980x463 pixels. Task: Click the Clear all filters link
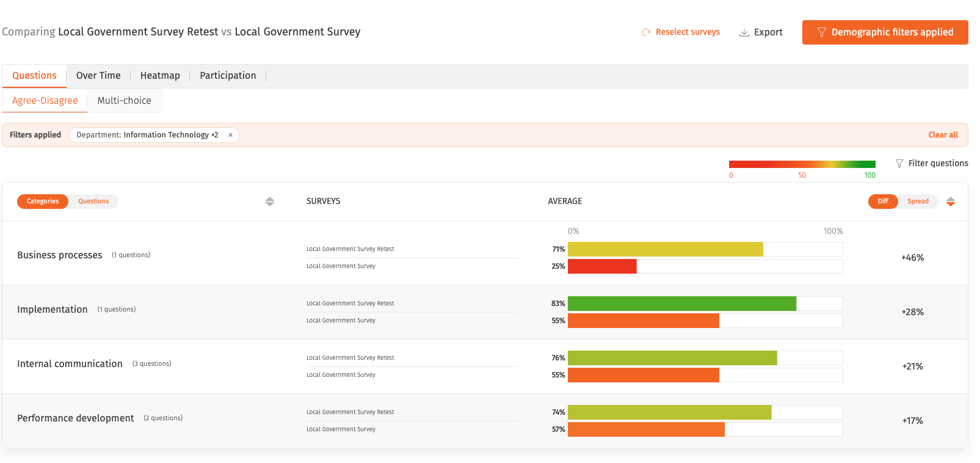pos(943,135)
